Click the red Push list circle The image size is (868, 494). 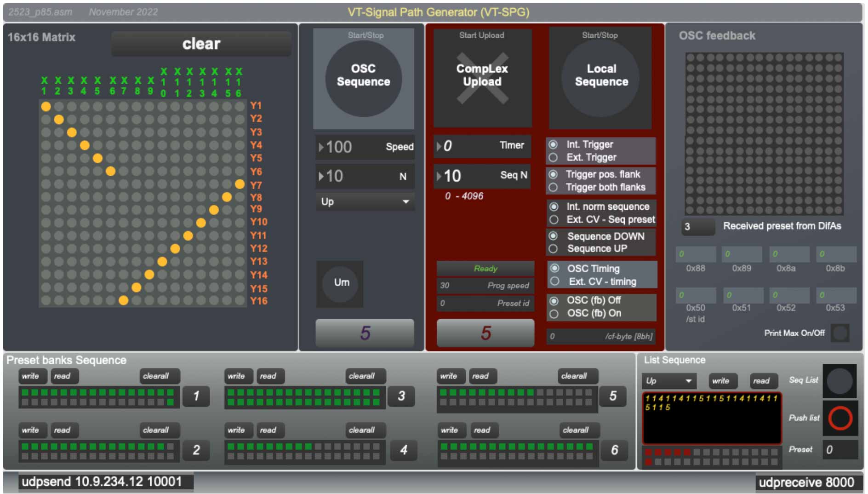840,418
